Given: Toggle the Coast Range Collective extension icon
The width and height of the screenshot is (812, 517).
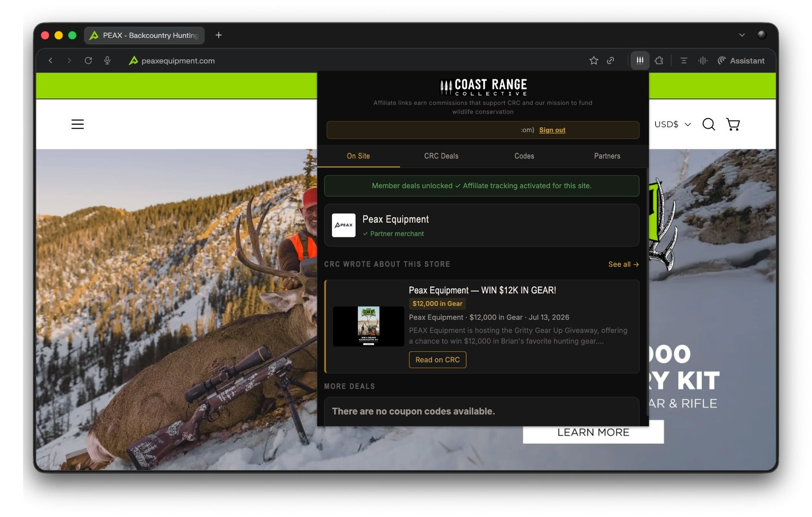Looking at the screenshot, I should 640,60.
